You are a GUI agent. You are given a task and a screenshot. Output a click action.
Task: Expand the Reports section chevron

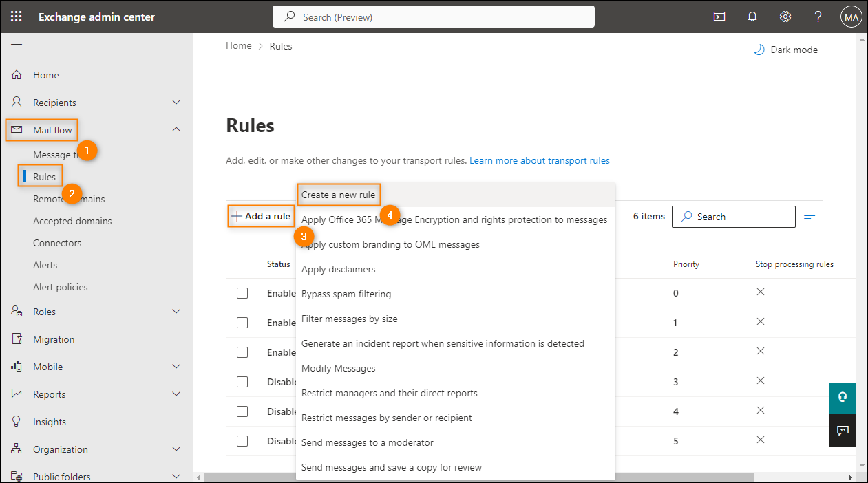[176, 394]
